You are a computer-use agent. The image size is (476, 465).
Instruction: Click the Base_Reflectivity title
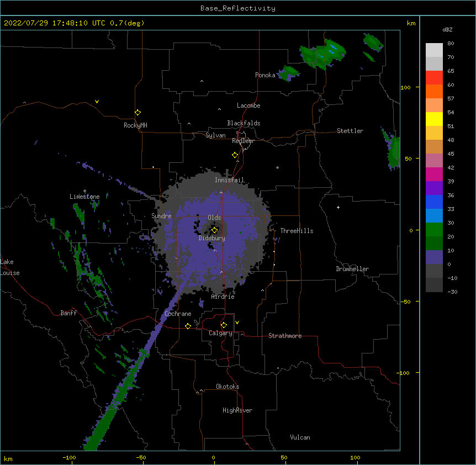click(238, 8)
